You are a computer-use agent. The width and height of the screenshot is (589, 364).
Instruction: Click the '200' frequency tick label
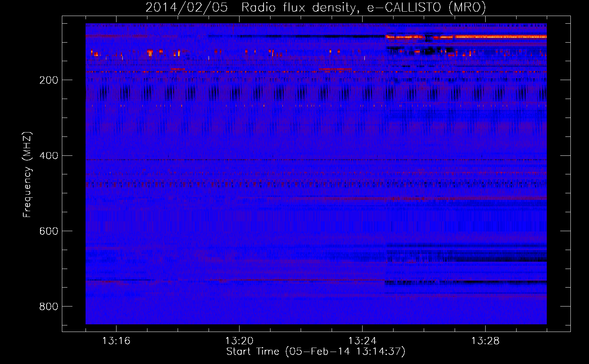pyautogui.click(x=49, y=80)
